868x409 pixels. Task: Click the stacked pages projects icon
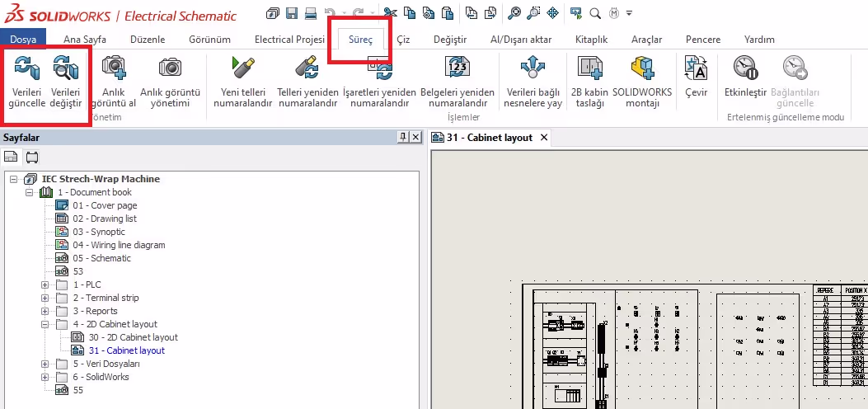pyautogui.click(x=272, y=13)
